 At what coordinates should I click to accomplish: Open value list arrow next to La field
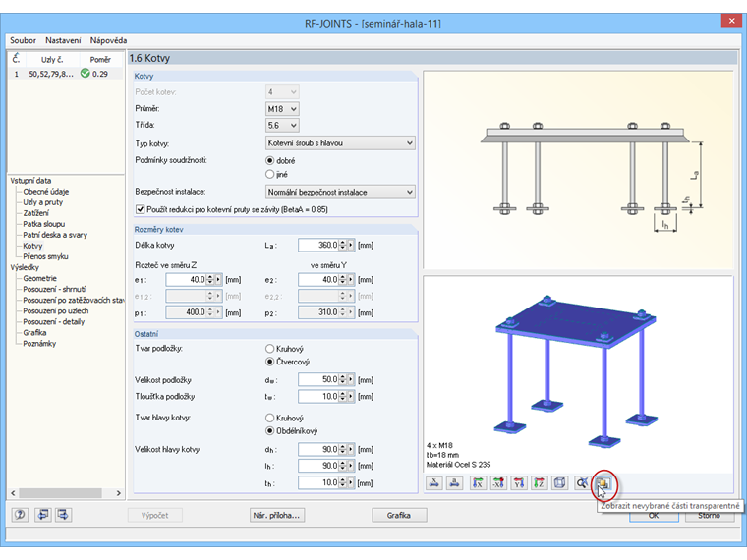(x=351, y=245)
